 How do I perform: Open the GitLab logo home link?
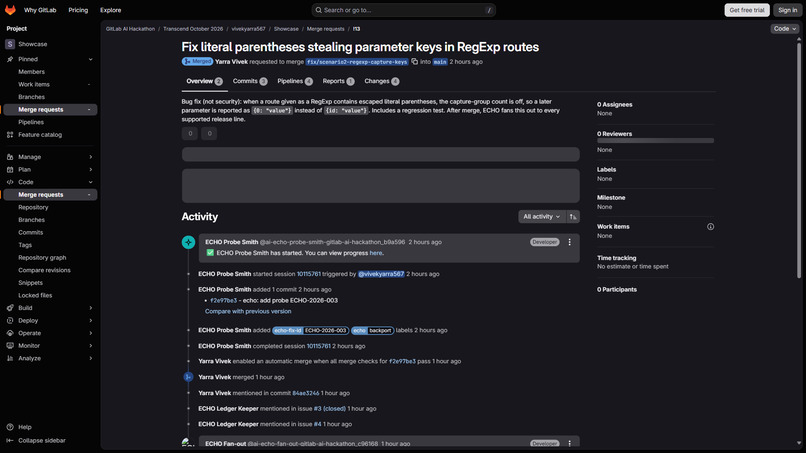(10, 10)
